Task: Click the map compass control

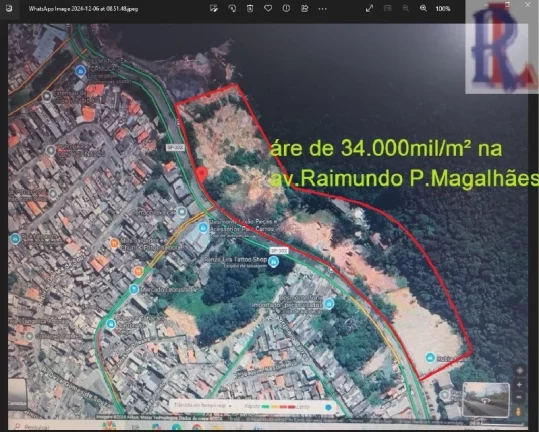Action: tap(519, 370)
